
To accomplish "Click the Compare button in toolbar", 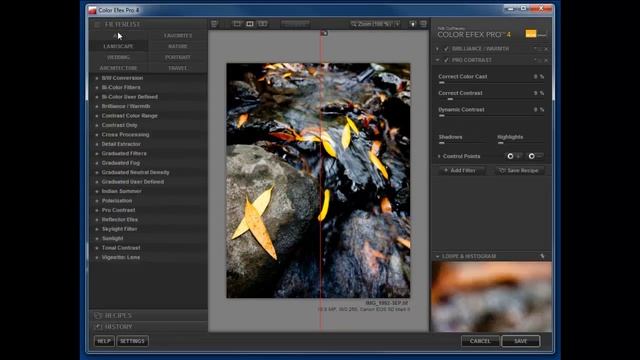I will [295, 24].
